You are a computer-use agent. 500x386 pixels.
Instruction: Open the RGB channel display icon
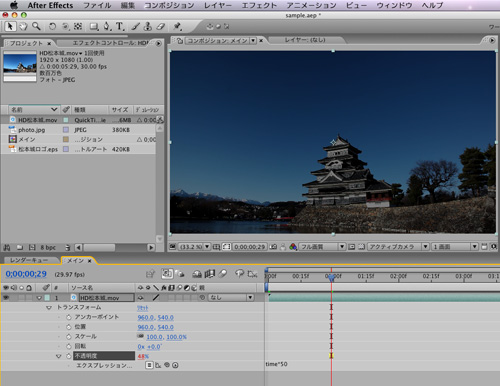[x=293, y=247]
